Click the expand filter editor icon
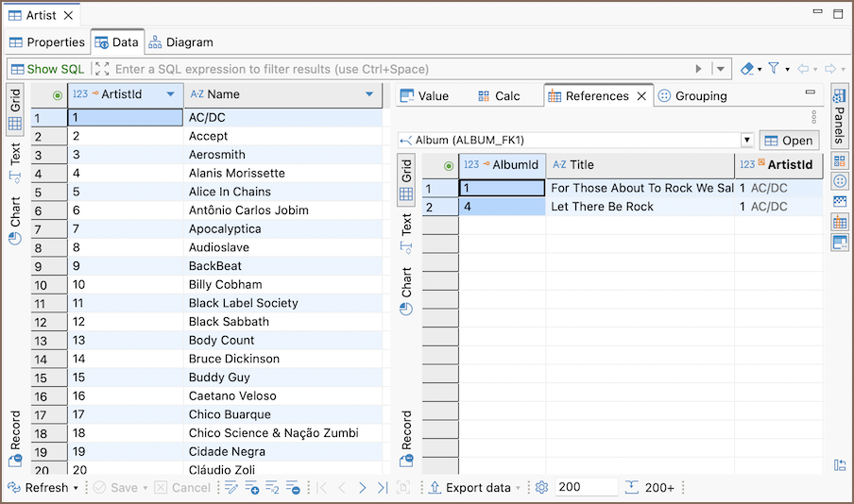 pyautogui.click(x=101, y=69)
